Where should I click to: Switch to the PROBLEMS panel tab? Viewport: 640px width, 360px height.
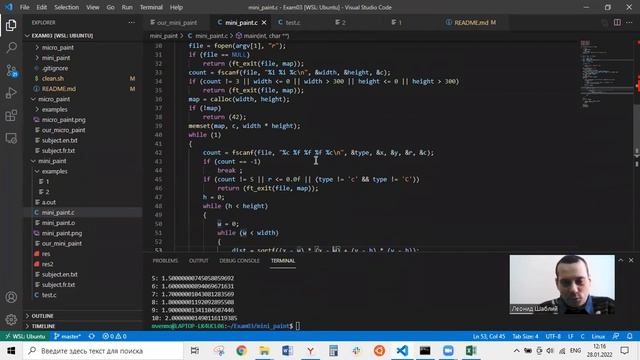pos(165,260)
